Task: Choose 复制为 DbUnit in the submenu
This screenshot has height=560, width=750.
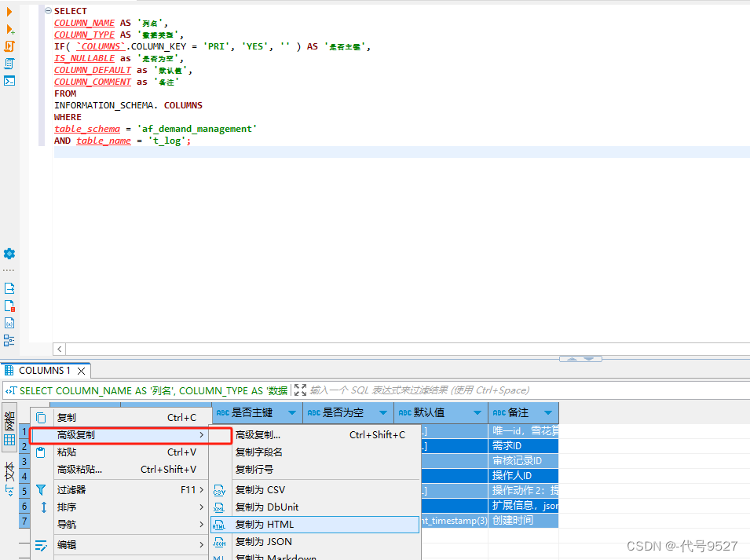Action: [x=315, y=507]
